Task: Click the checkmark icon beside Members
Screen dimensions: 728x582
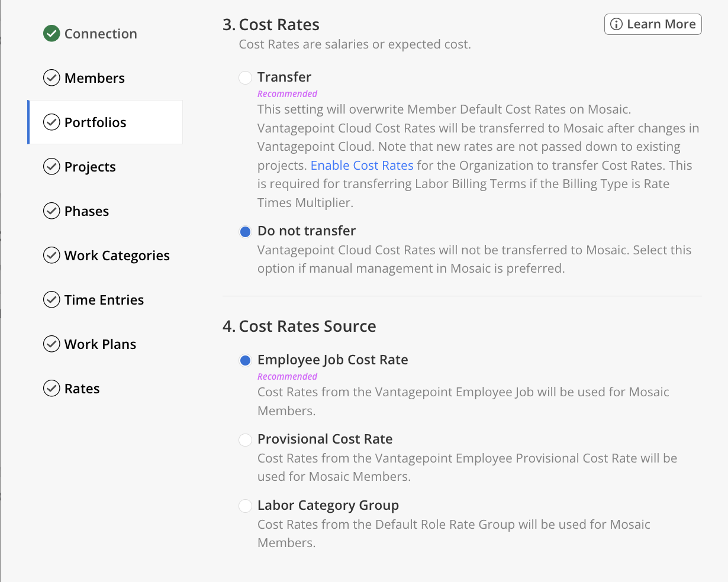Action: tap(51, 78)
